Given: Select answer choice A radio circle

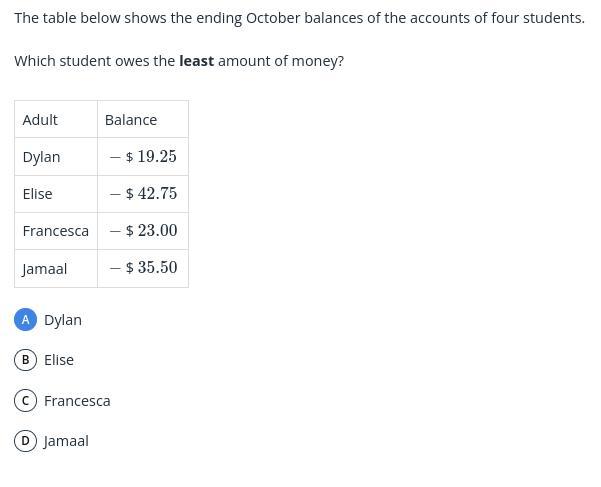Looking at the screenshot, I should pyautogui.click(x=26, y=319).
